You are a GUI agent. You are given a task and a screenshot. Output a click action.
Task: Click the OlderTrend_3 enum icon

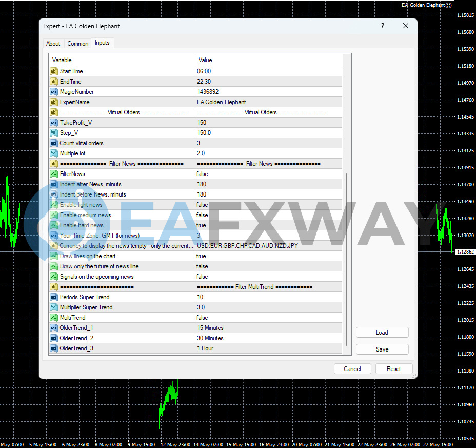[x=53, y=348]
